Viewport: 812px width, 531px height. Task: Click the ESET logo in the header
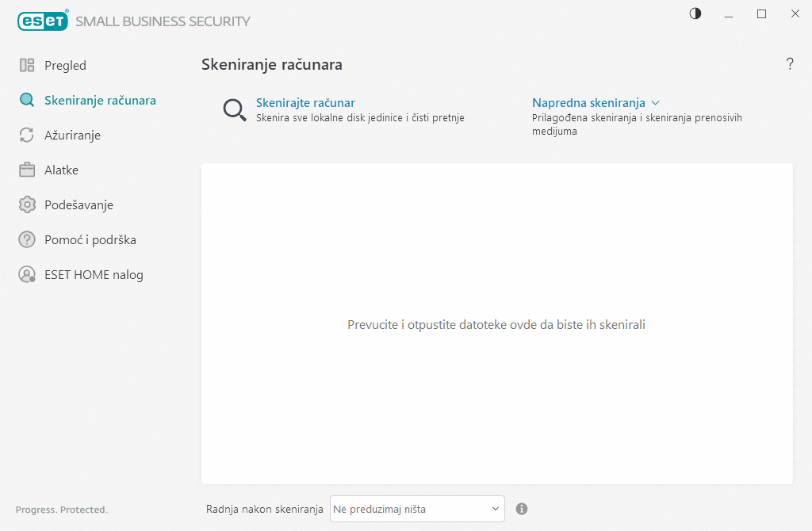[x=43, y=21]
